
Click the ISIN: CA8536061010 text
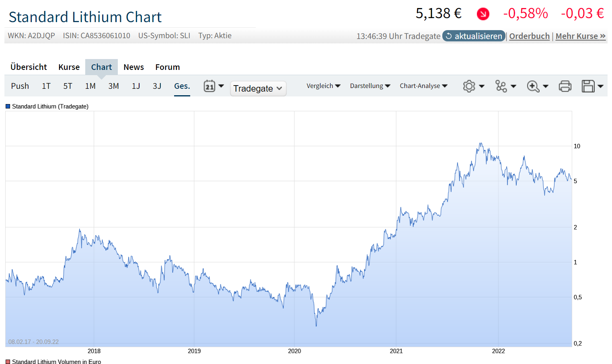pos(97,36)
